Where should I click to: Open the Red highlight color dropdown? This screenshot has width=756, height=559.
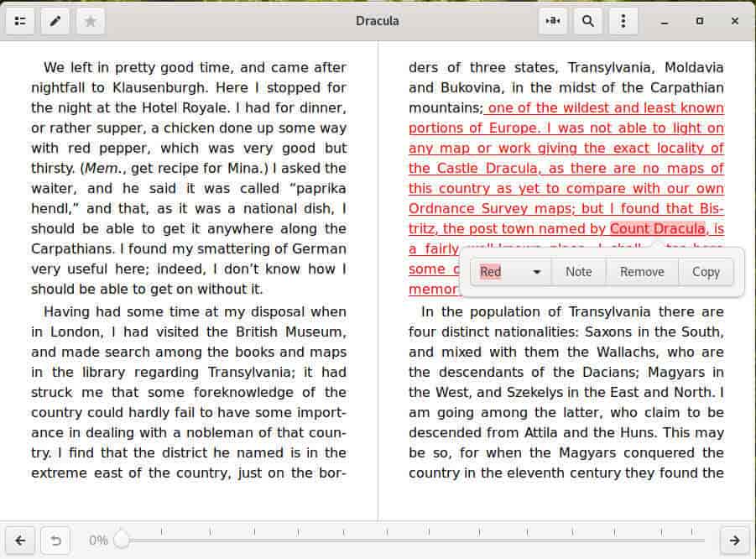click(511, 272)
